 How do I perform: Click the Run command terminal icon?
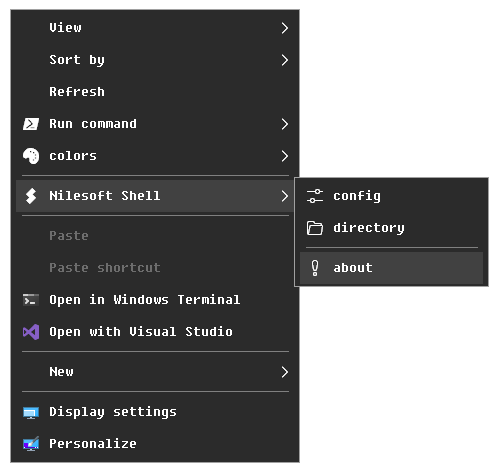(x=31, y=124)
